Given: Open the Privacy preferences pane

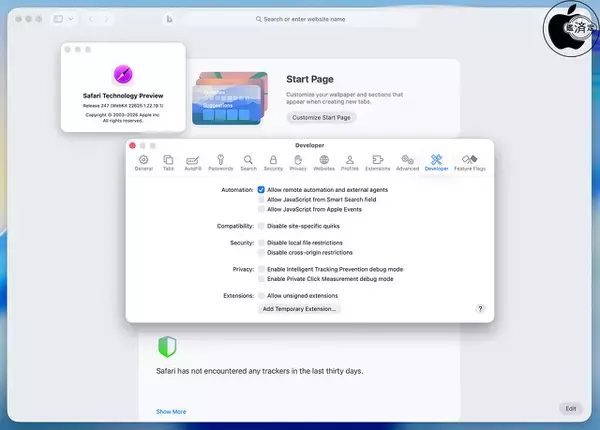Looking at the screenshot, I should [x=298, y=163].
